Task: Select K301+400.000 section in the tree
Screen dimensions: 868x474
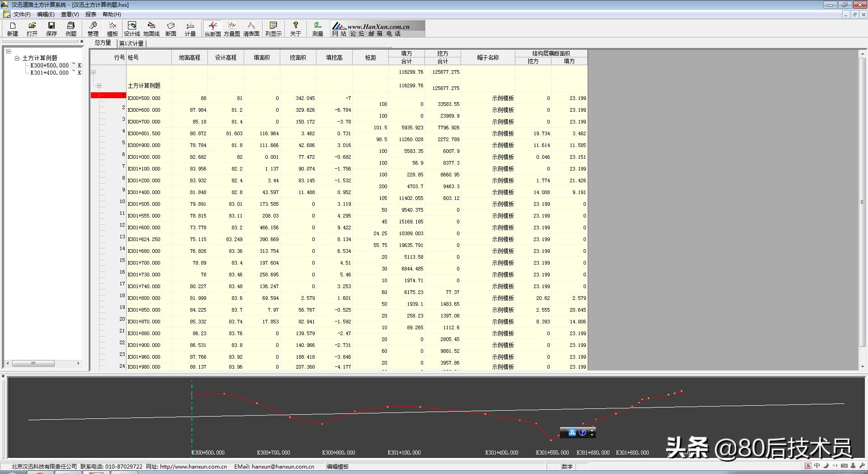Action: [x=50, y=73]
